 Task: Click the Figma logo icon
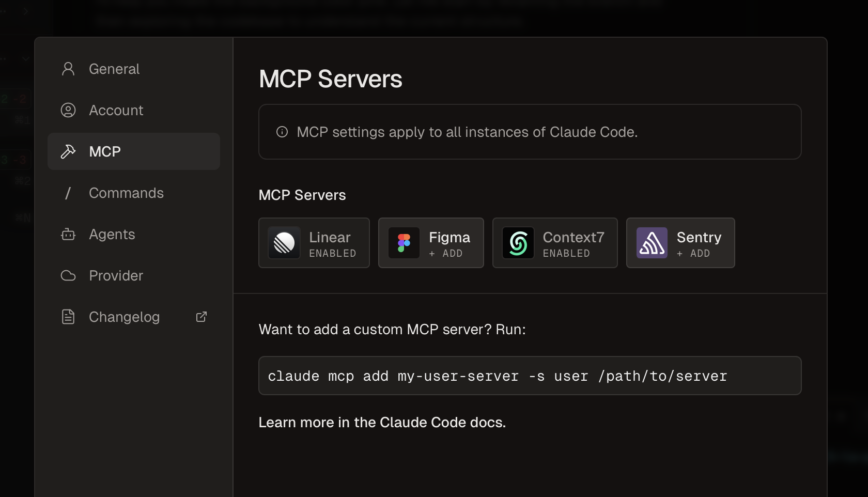pos(404,243)
